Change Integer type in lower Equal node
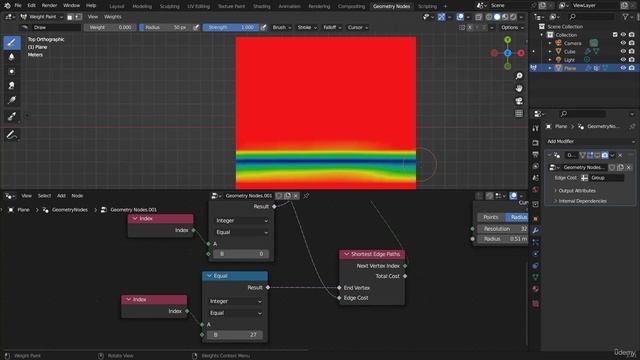The width and height of the screenshot is (640, 360). click(235, 301)
